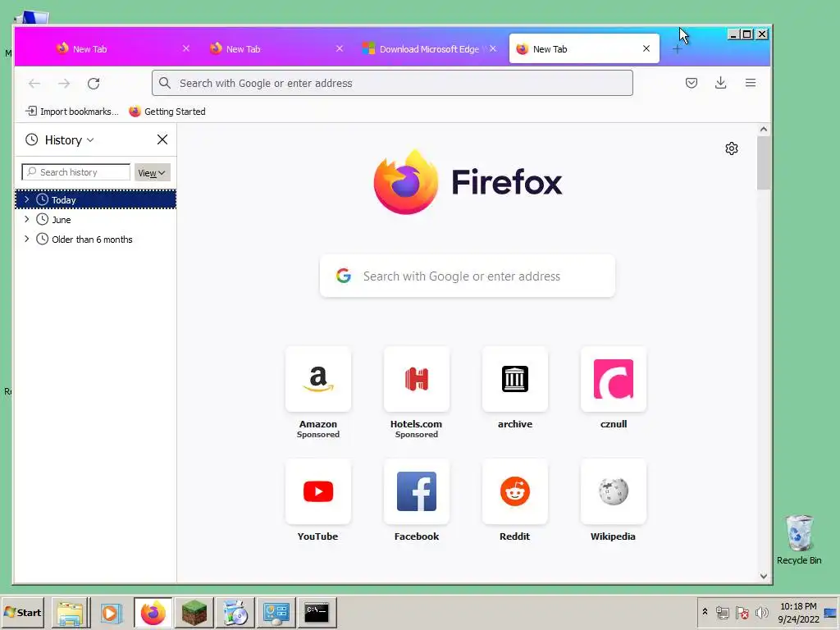This screenshot has height=630, width=840.
Task: Show hidden system tray icons
Action: [705, 612]
